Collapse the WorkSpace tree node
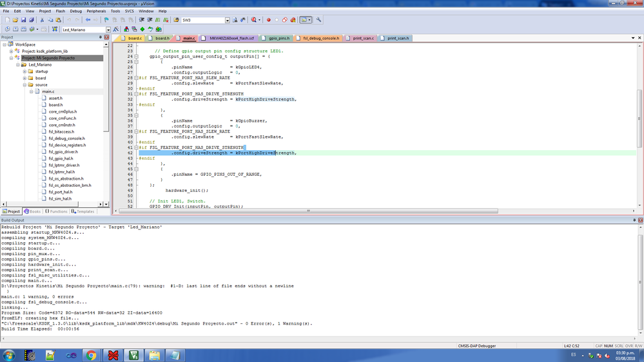The image size is (644, 362). 5,44
